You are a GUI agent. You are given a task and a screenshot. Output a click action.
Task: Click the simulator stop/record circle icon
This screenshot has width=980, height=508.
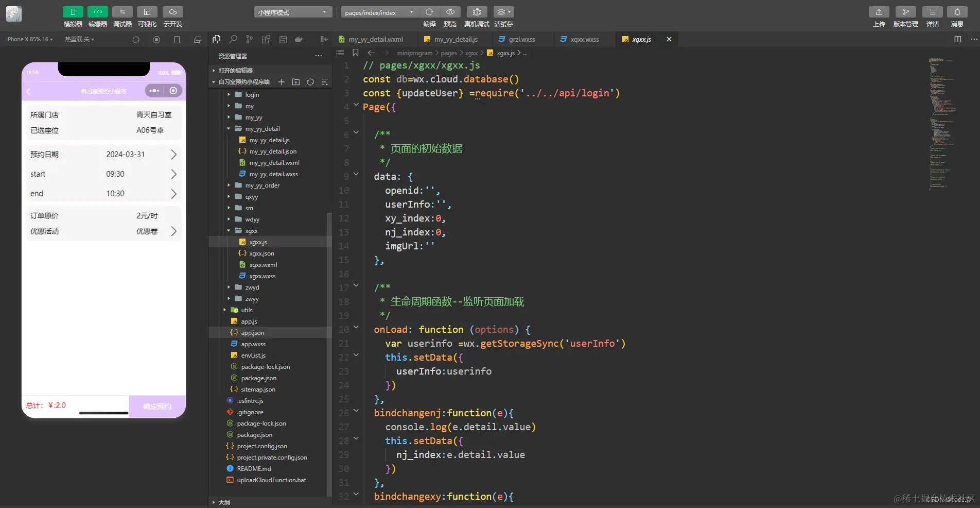[156, 40]
